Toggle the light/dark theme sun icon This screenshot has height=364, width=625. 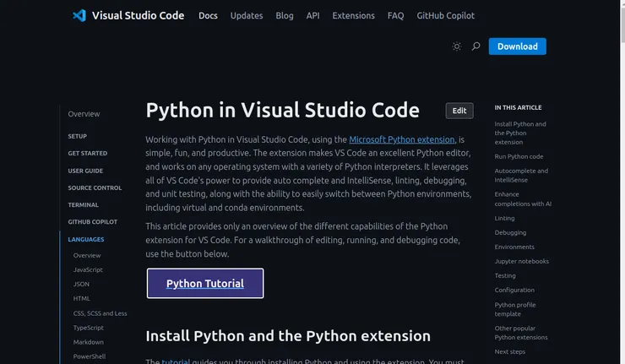[457, 46]
